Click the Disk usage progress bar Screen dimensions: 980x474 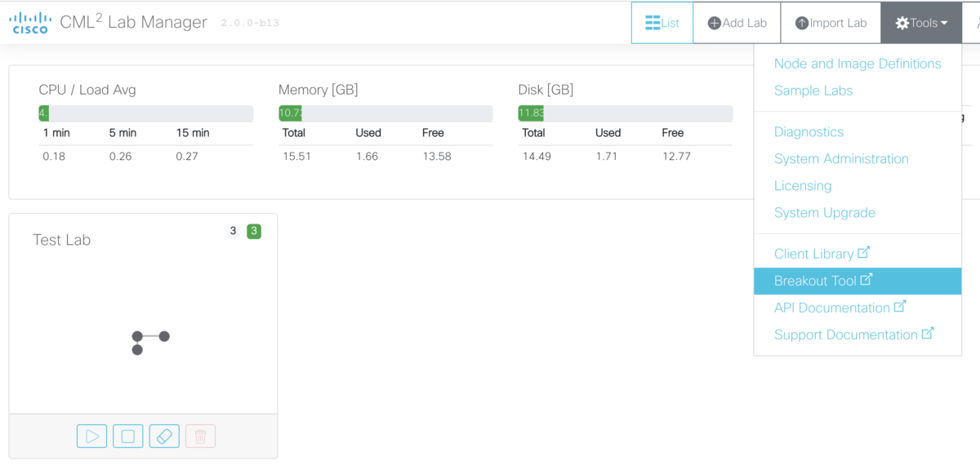coord(625,113)
